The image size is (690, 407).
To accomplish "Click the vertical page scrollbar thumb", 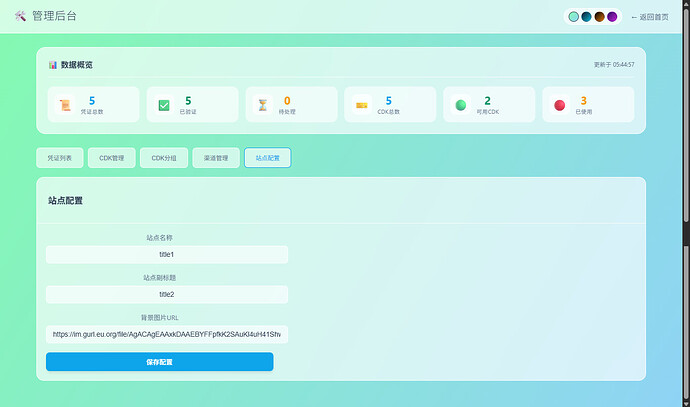I will click(686, 114).
